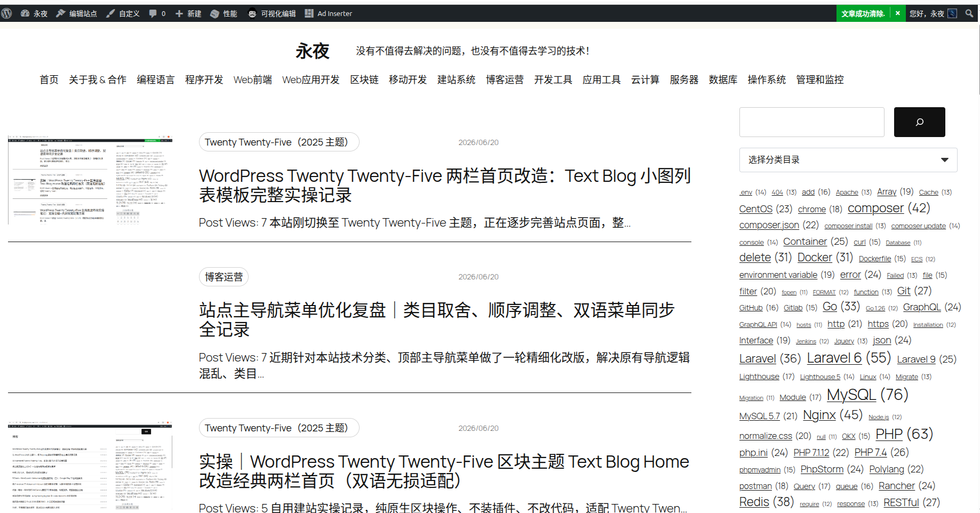The width and height of the screenshot is (980, 513).
Task: Open the Web前端 navigation menu
Action: 253,80
